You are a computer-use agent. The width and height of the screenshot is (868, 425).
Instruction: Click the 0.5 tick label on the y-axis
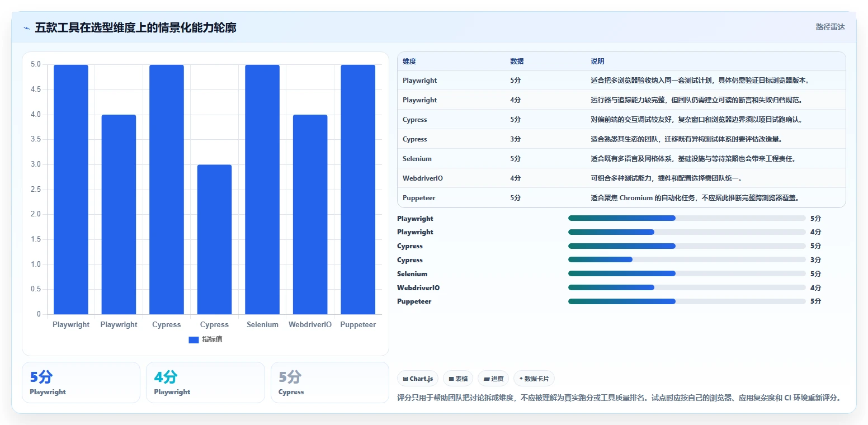click(x=36, y=289)
